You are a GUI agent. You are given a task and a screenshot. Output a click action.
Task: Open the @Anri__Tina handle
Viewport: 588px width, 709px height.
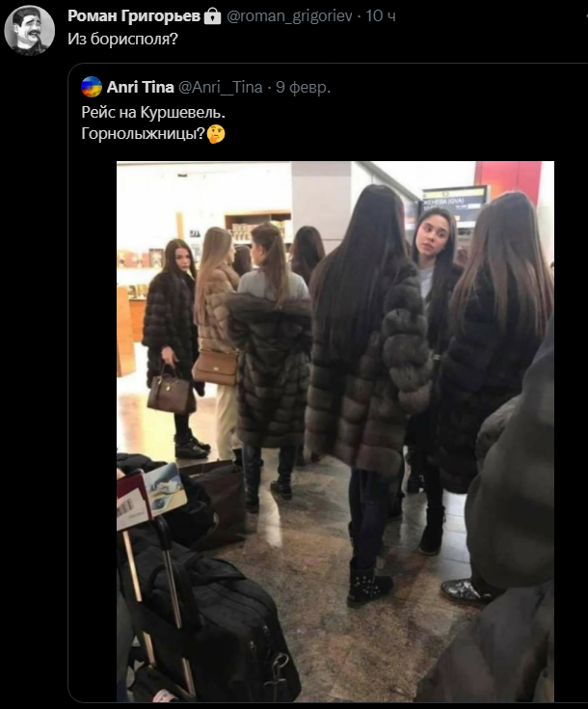point(221,87)
